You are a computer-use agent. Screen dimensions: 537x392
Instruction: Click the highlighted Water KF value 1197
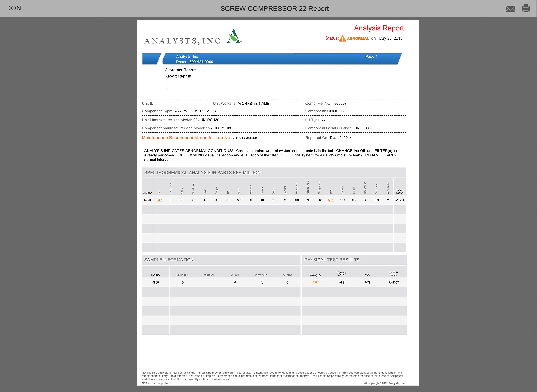pos(314,282)
